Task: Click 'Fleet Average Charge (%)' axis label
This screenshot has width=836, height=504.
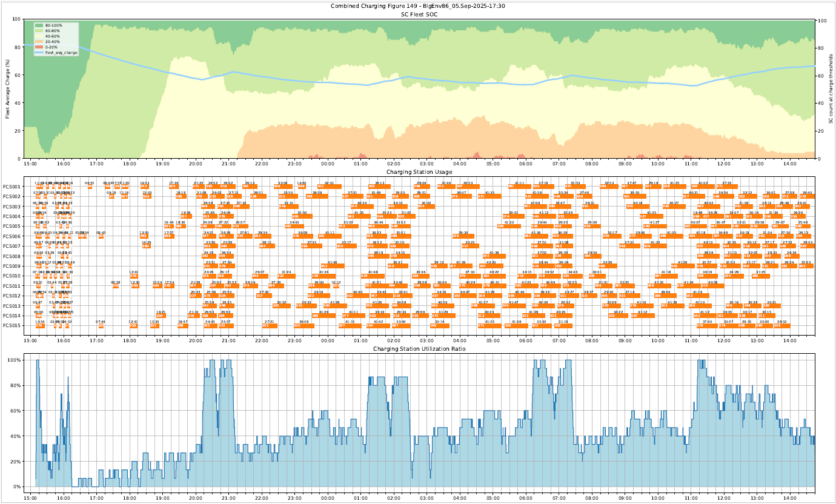Action: pyautogui.click(x=8, y=88)
